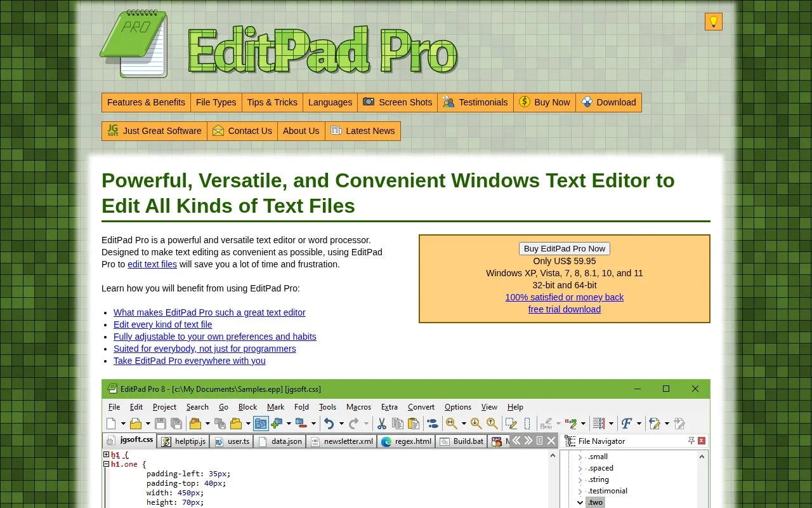Open the dropdown arrow beside the New file icon
812x508 pixels.
[123, 424]
